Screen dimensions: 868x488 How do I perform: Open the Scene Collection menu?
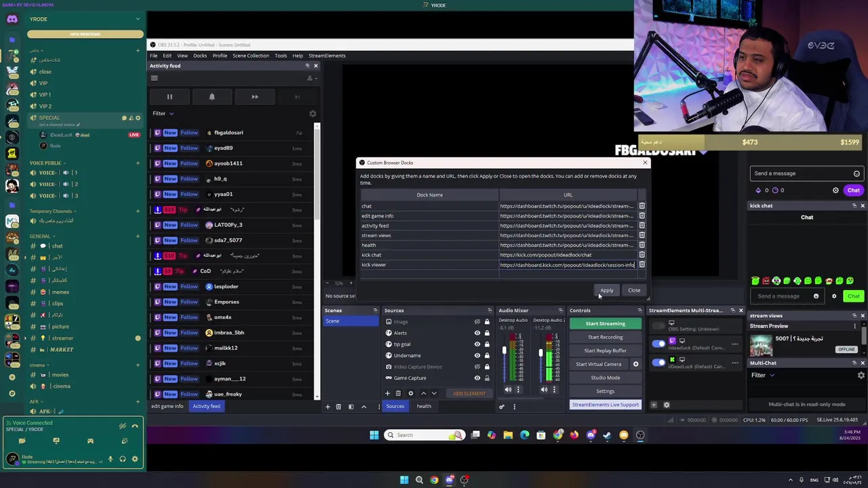[251, 56]
